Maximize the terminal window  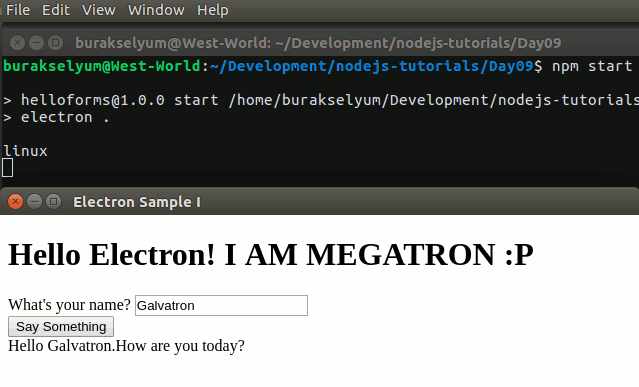55,42
